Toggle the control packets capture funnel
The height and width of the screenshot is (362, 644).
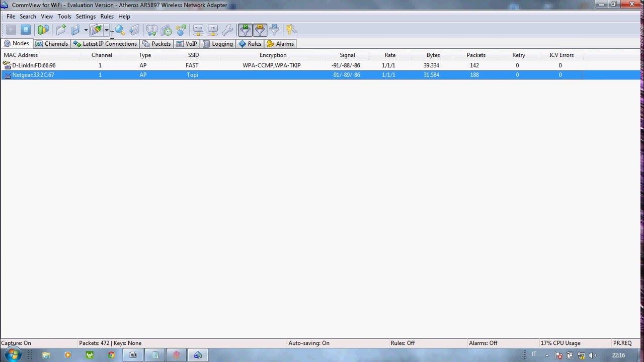[x=274, y=30]
